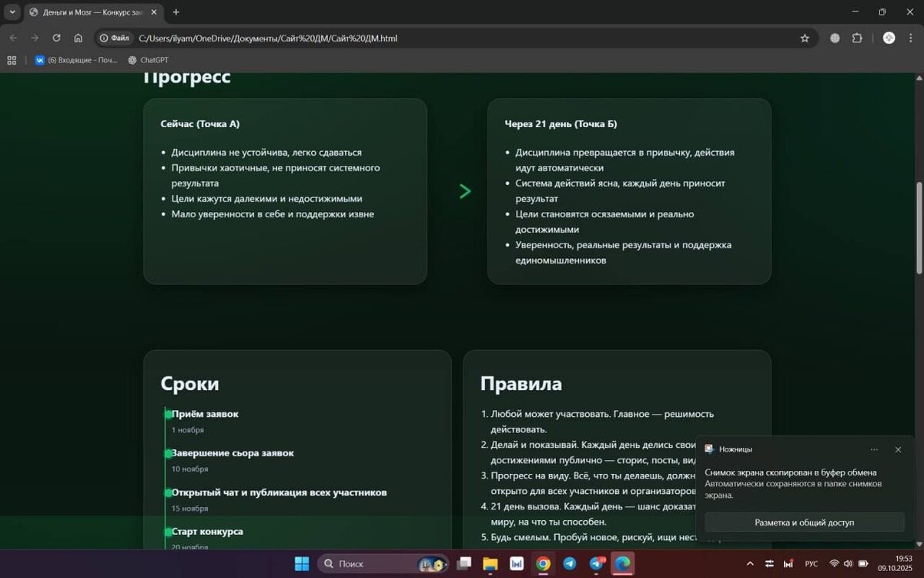
Task: Switch to the Деньги и Мозг tab
Action: point(92,12)
